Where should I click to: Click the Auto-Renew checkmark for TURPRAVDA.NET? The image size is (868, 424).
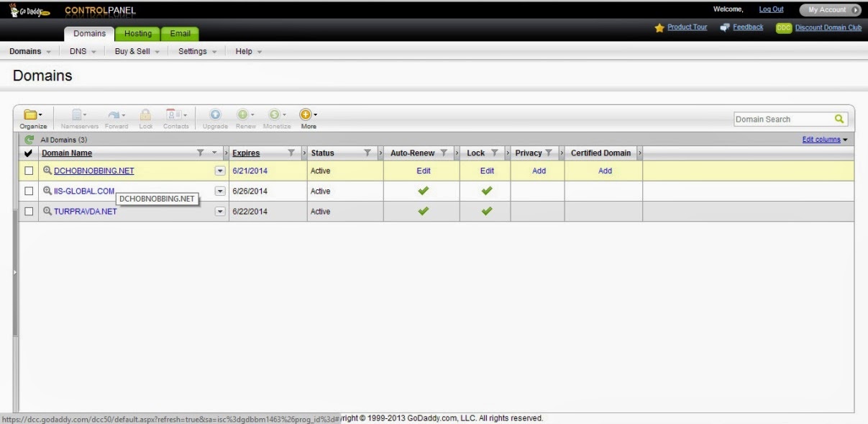[x=424, y=211]
